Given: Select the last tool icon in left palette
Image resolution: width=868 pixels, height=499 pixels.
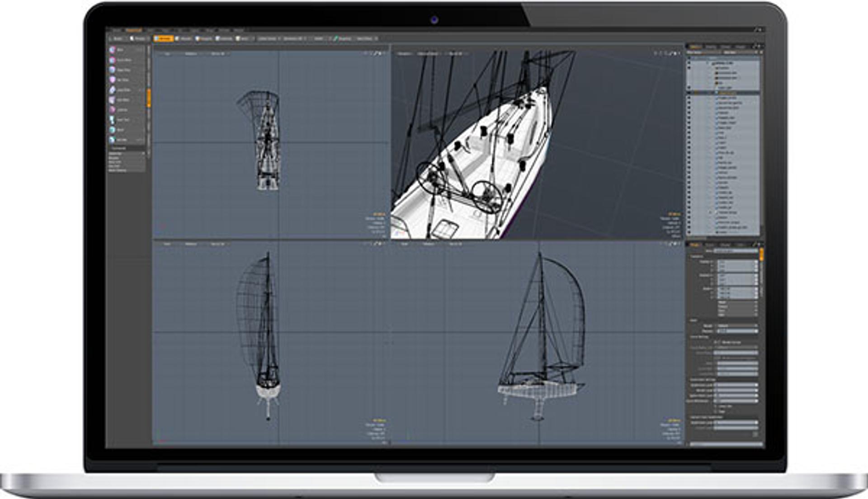Looking at the screenshot, I should [x=112, y=140].
